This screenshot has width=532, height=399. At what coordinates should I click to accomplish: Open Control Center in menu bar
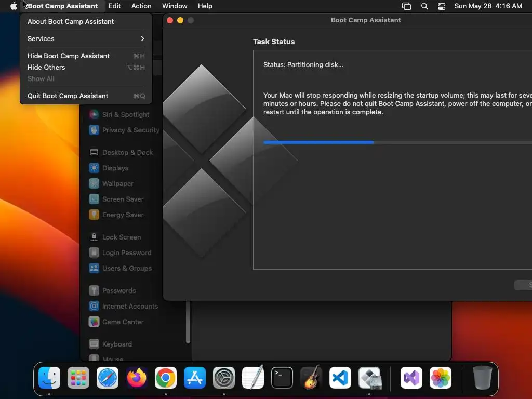pos(442,6)
